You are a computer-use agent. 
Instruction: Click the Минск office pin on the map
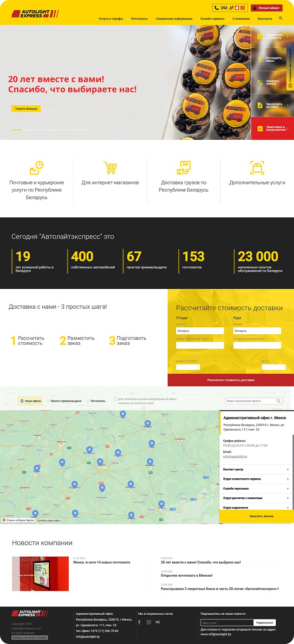tap(100, 462)
